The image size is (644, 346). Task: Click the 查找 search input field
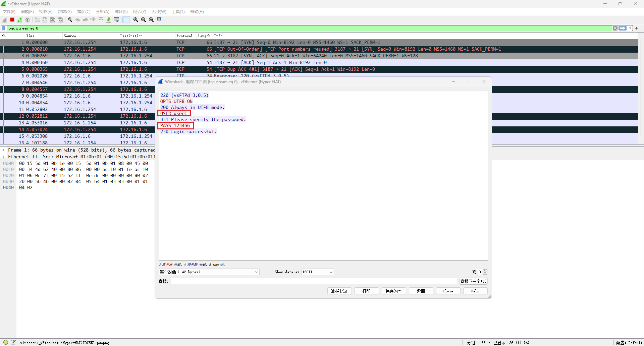pos(314,281)
